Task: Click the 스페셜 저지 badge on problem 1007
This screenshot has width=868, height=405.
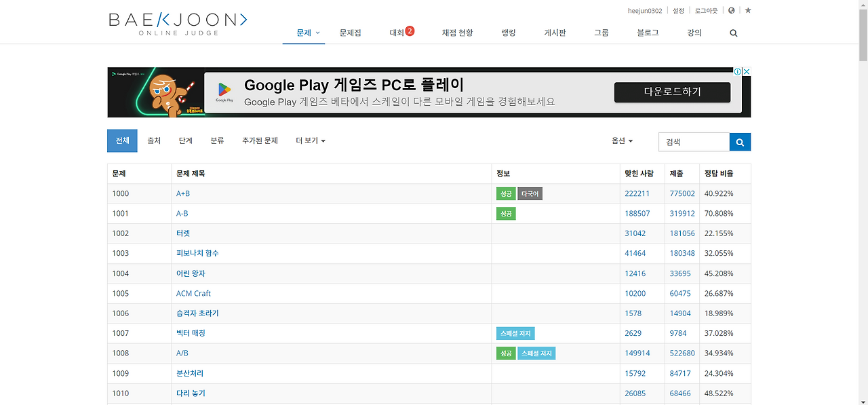Action: [x=515, y=333]
